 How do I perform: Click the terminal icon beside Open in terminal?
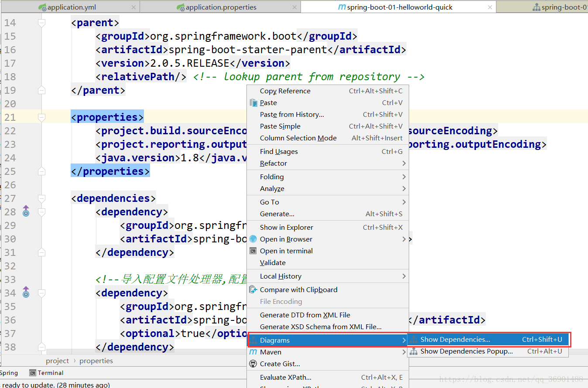[x=253, y=251]
